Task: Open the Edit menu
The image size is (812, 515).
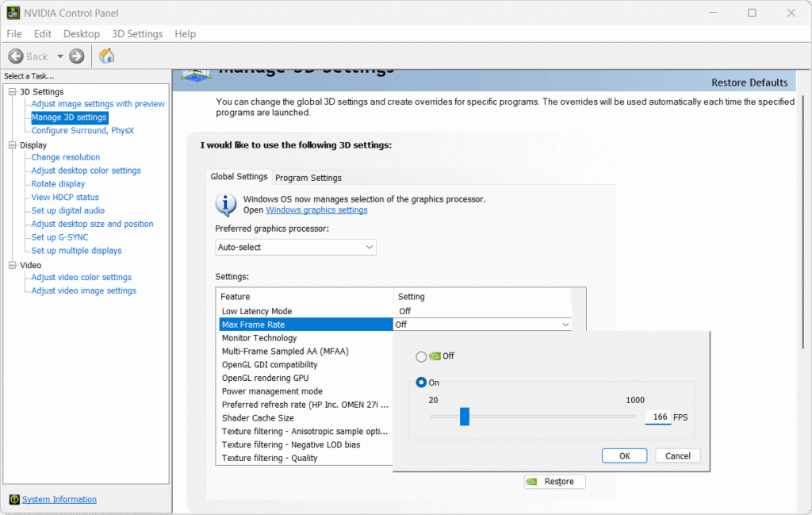Action: coord(43,33)
